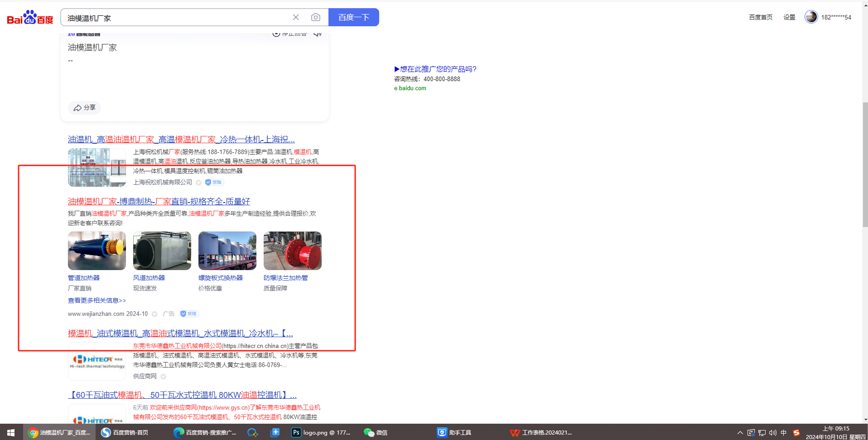Open the 助手工具 taskbar app
Screen dimensions: 868x440
pos(454,432)
